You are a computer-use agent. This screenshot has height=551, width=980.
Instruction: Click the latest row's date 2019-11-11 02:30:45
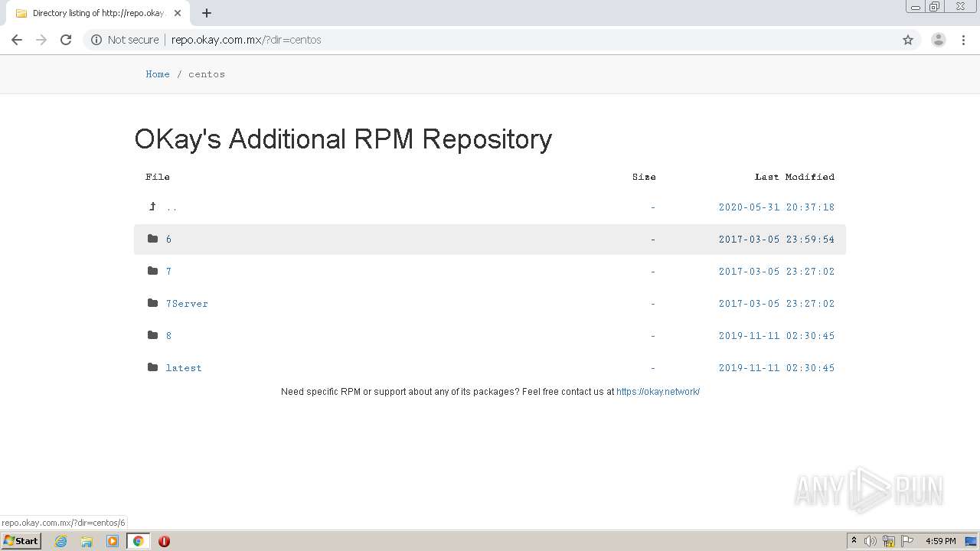tap(776, 368)
